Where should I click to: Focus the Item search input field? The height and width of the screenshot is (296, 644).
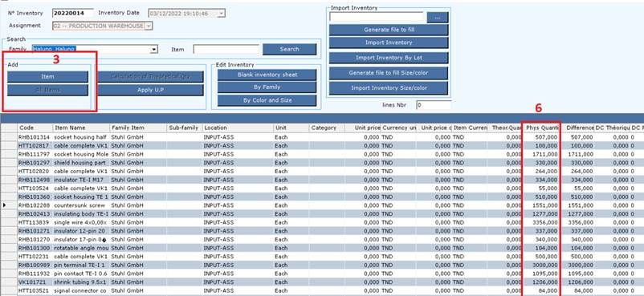click(x=226, y=49)
